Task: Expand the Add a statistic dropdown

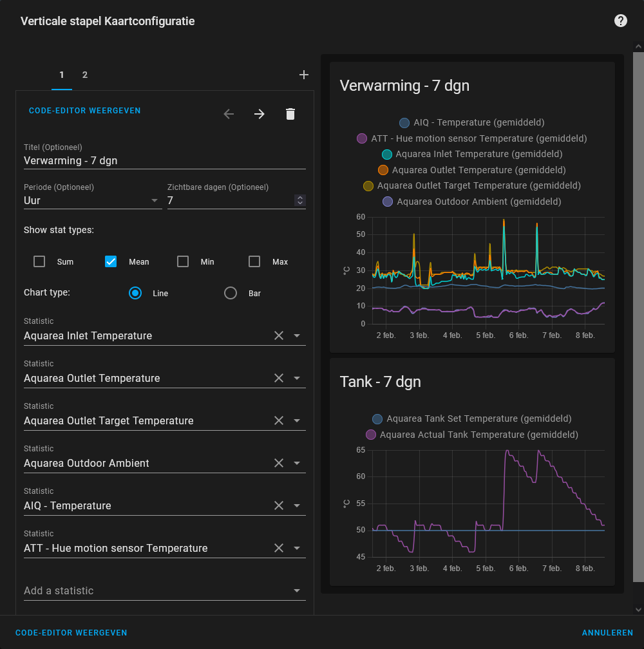Action: (x=296, y=590)
